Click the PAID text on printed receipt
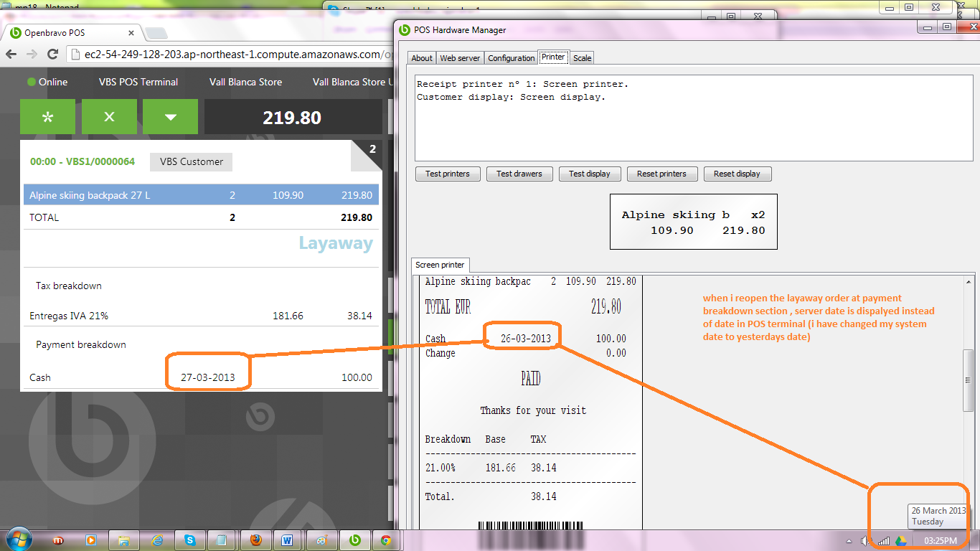980x551 pixels. (531, 379)
